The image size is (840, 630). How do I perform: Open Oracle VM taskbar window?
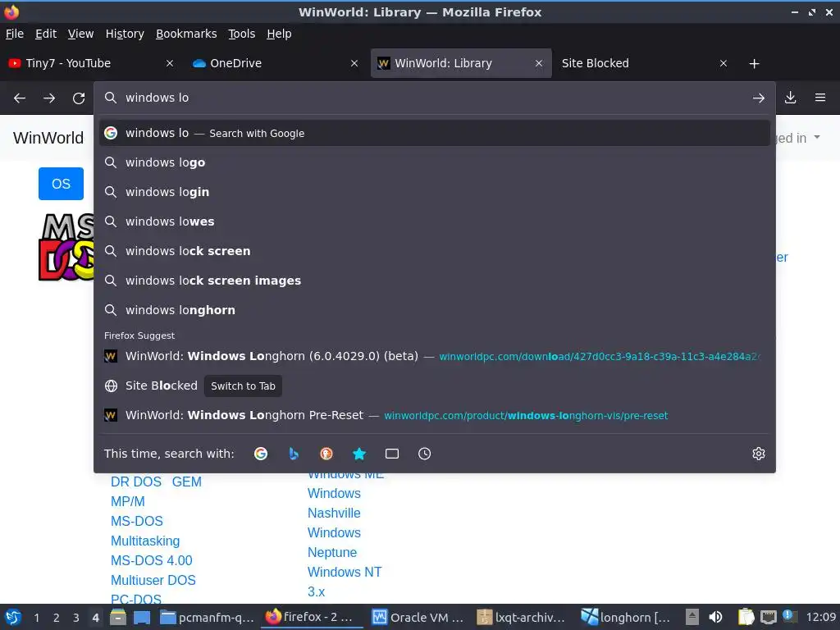pos(418,617)
